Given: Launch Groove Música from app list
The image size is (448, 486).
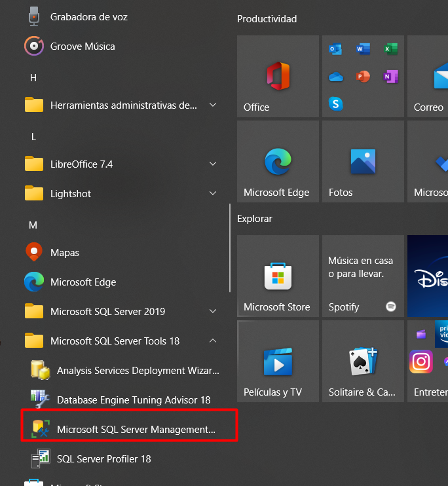Looking at the screenshot, I should (82, 47).
